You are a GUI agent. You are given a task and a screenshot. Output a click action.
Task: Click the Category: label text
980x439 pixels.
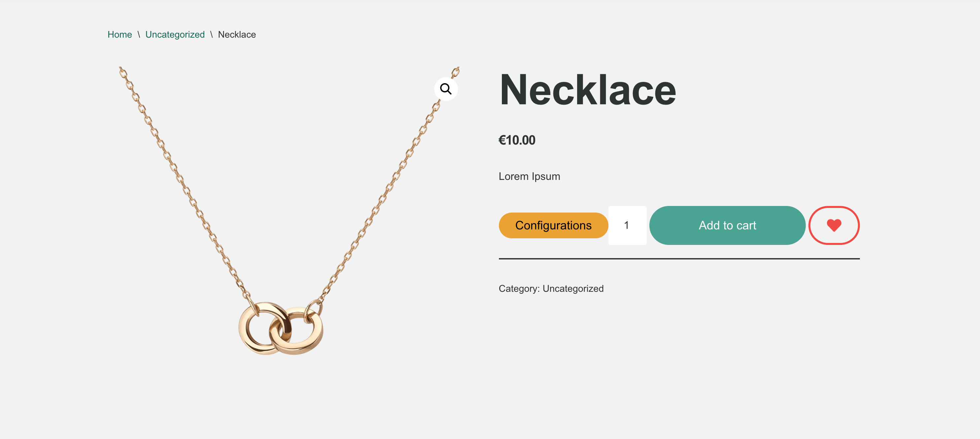(x=519, y=288)
